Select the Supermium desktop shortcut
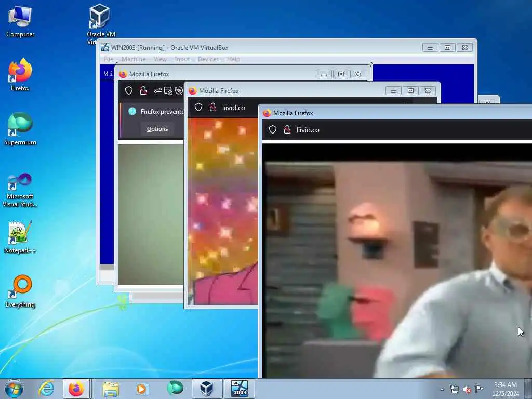 [x=20, y=129]
